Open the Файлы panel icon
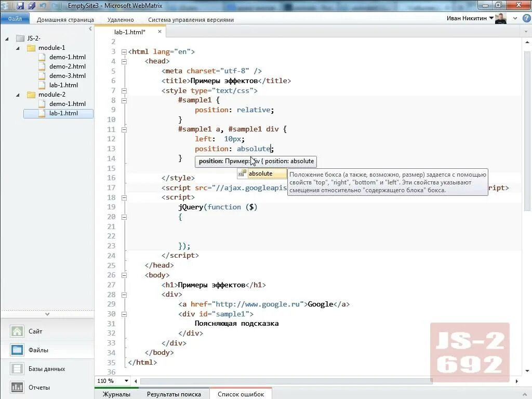Image resolution: width=532 pixels, height=399 pixels. tap(17, 350)
